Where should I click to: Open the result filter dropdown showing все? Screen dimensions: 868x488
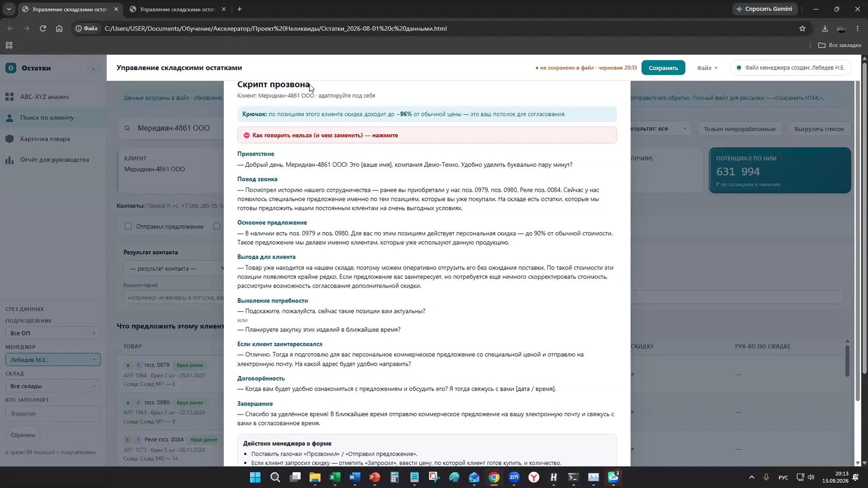660,129
